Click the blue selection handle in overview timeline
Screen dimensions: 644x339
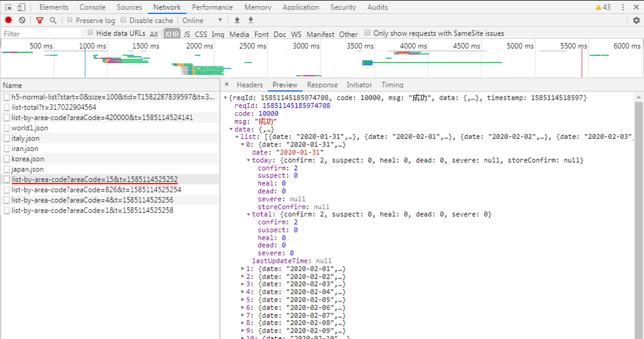pyautogui.click(x=367, y=62)
